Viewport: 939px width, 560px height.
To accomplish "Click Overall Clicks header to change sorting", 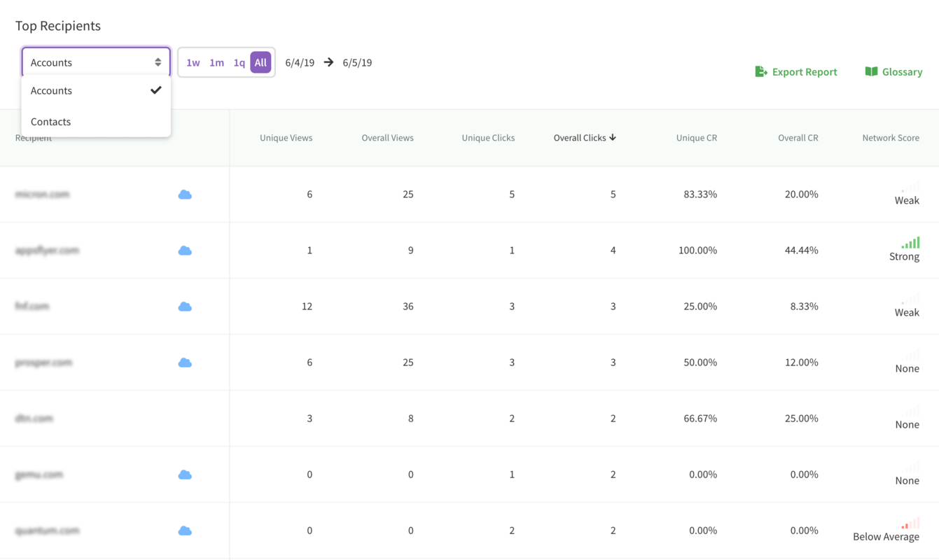I will click(585, 137).
